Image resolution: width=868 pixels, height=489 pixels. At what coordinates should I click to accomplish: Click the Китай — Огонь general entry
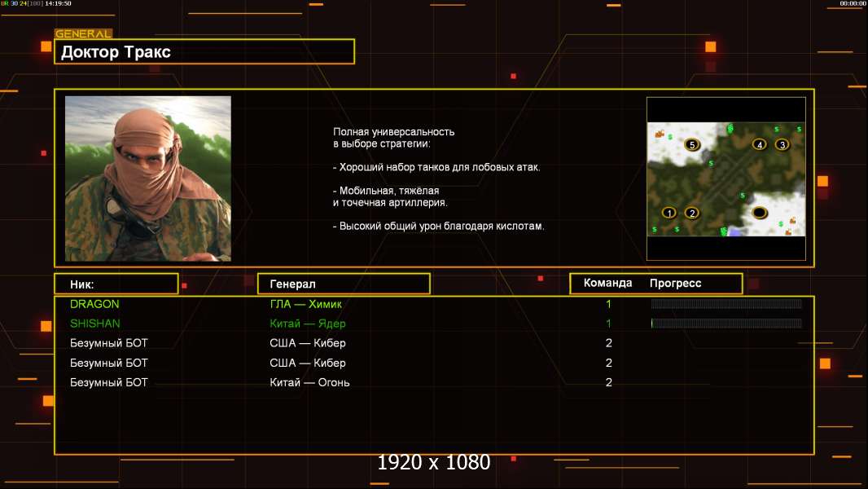[x=309, y=382]
